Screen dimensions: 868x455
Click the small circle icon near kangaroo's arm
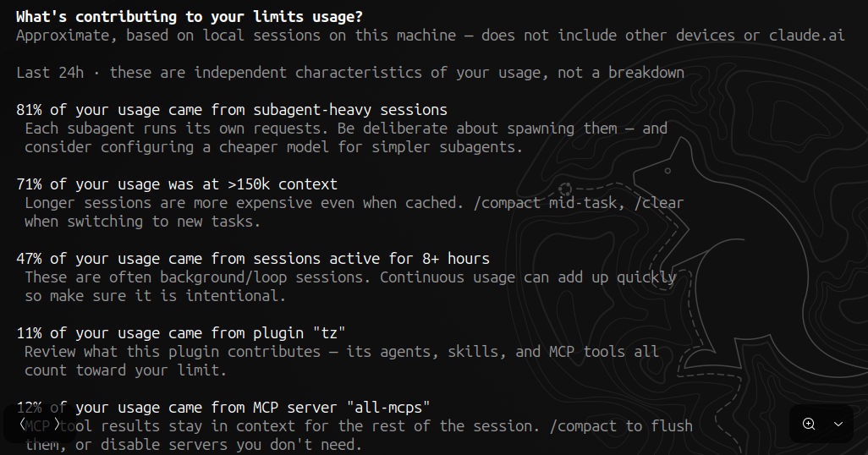click(x=565, y=189)
